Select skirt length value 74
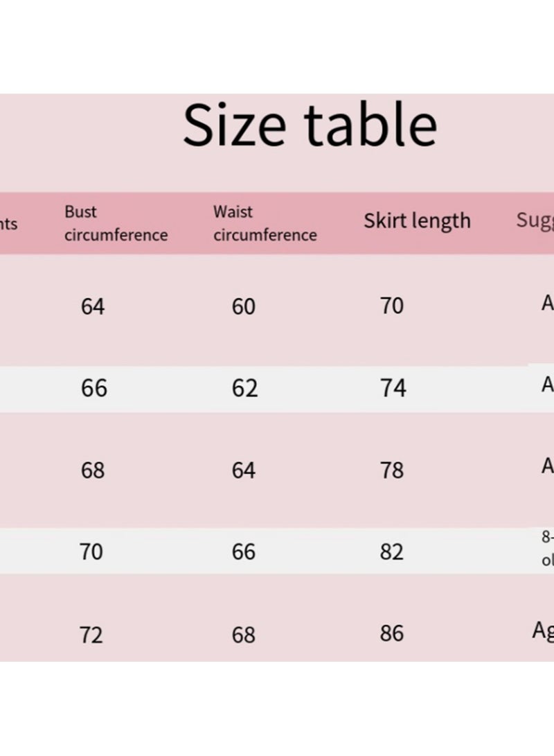This screenshot has width=554, height=756. (393, 388)
